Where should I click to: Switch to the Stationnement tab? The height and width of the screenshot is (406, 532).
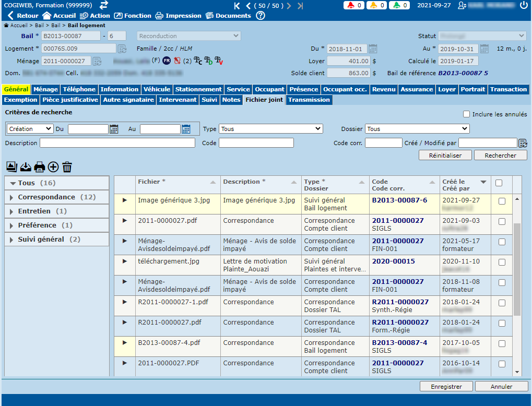coord(198,89)
